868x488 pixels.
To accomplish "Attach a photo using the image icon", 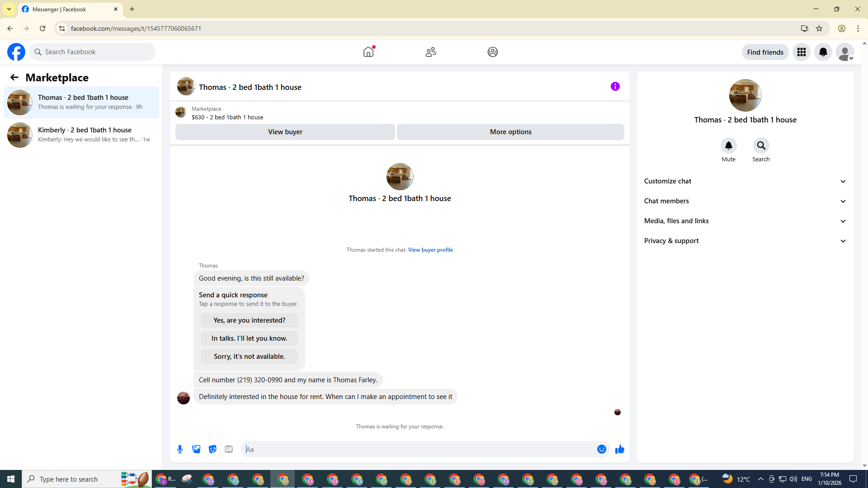I will (196, 449).
